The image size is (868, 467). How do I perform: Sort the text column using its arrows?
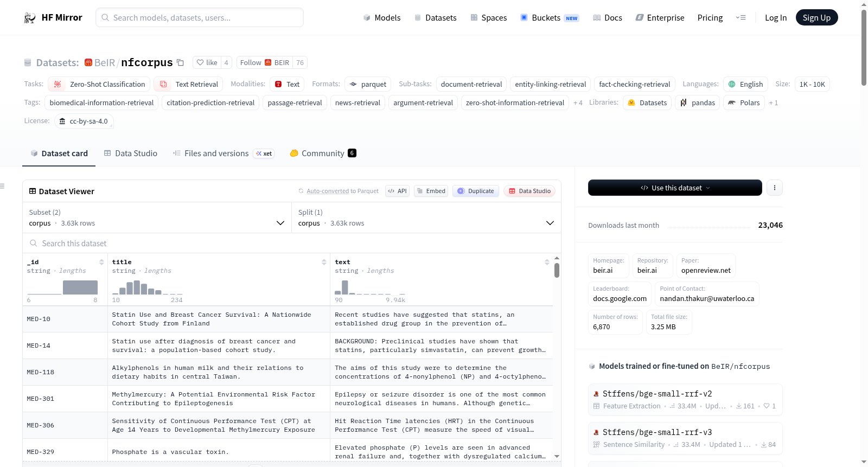point(547,262)
